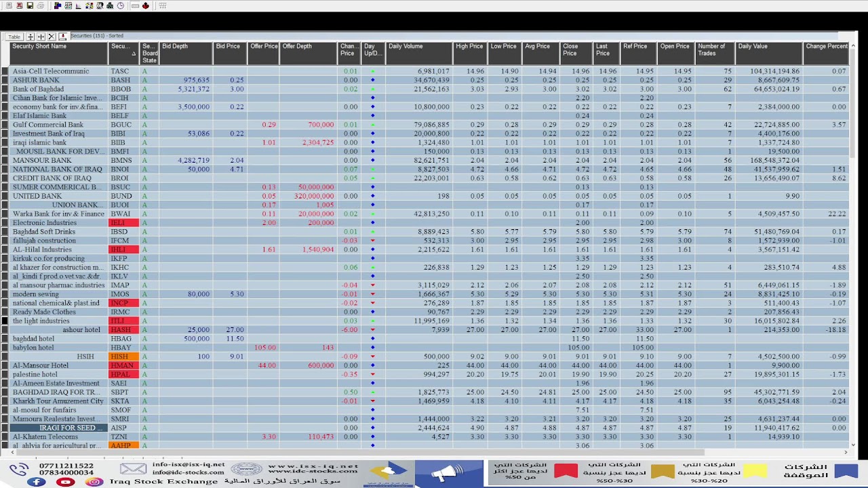868x488 pixels.
Task: Click the Close Price column header
Action: coord(575,53)
